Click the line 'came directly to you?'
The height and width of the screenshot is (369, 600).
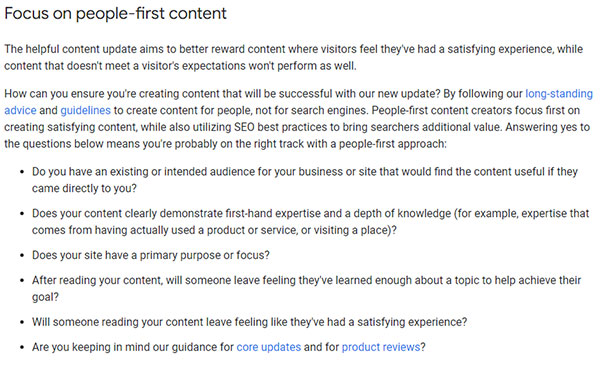click(x=84, y=189)
